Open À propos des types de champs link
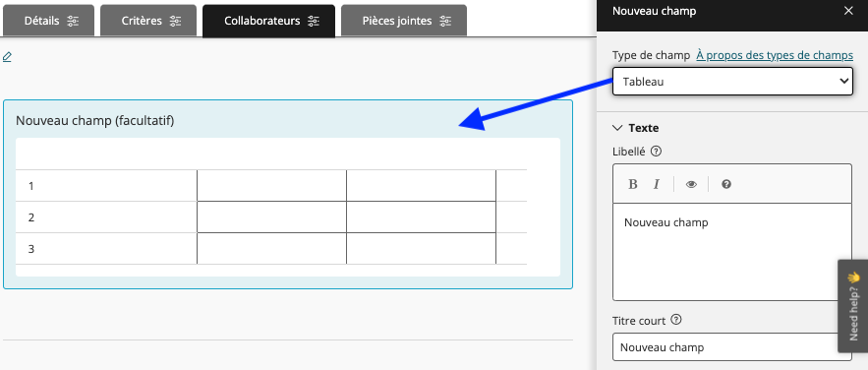The height and width of the screenshot is (370, 868). pyautogui.click(x=775, y=55)
